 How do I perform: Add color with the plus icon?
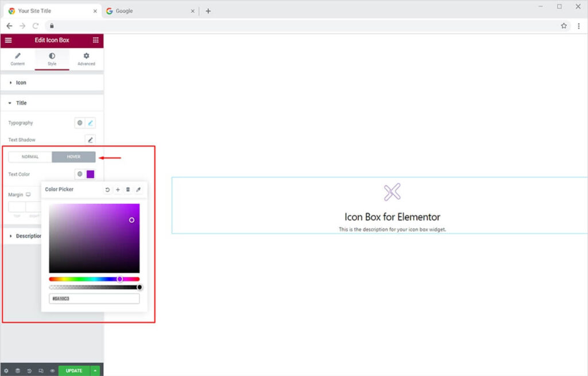tap(118, 189)
